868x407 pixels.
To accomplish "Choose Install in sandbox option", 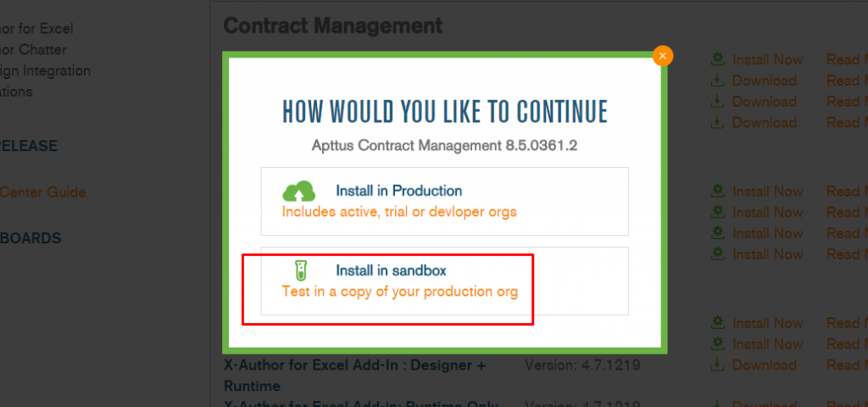I will coord(444,281).
